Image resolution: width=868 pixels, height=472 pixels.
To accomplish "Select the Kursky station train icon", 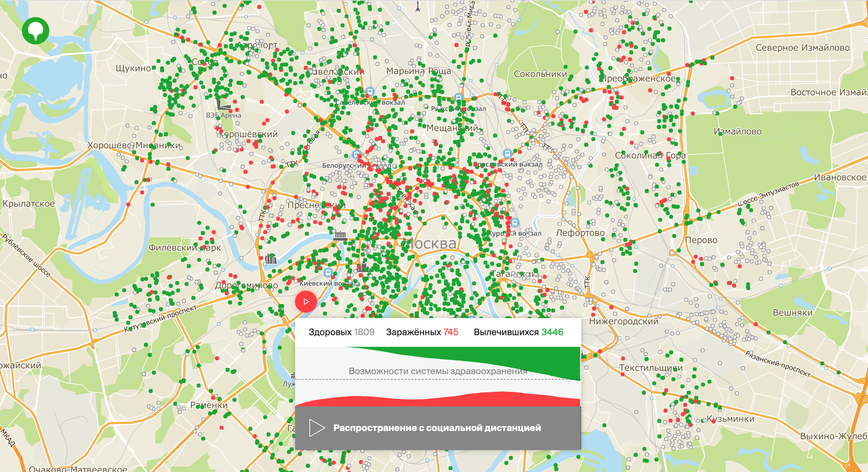I will pyautogui.click(x=515, y=223).
